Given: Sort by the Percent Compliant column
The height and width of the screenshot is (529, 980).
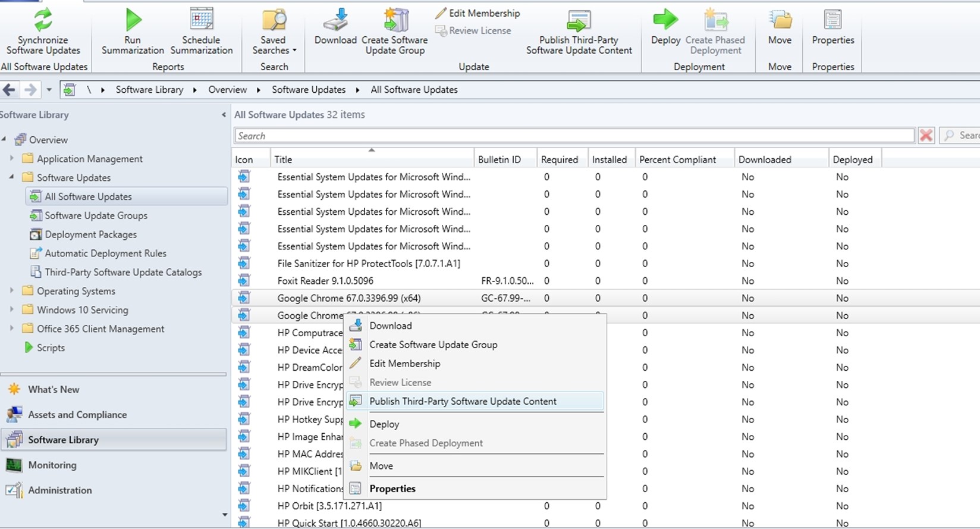Looking at the screenshot, I should pos(684,159).
